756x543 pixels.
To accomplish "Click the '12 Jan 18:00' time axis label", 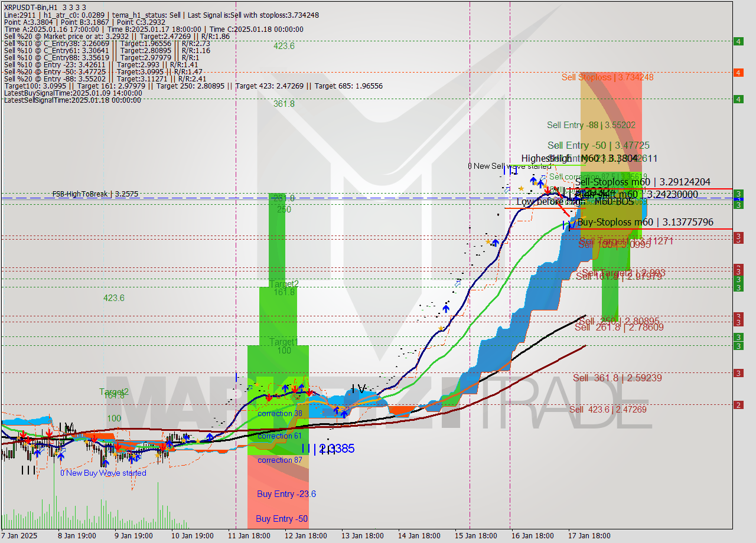I will [307, 536].
